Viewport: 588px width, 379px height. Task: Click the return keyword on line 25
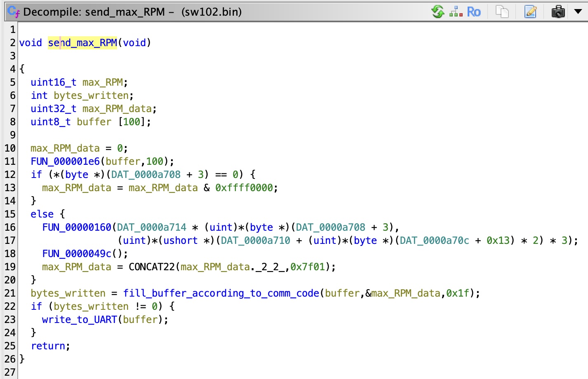pyautogui.click(x=48, y=346)
